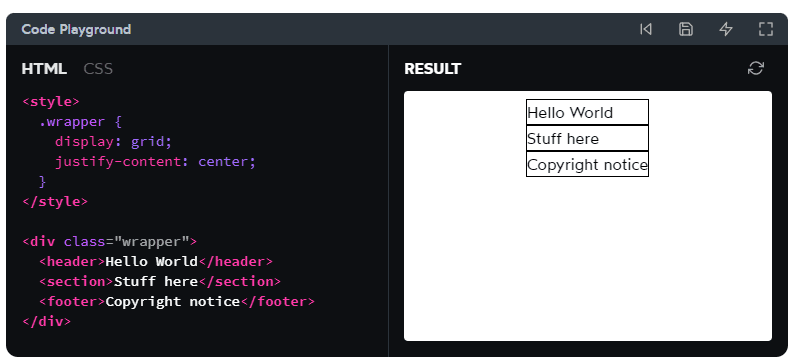
Task: Click the reset code icon
Action: point(646,29)
